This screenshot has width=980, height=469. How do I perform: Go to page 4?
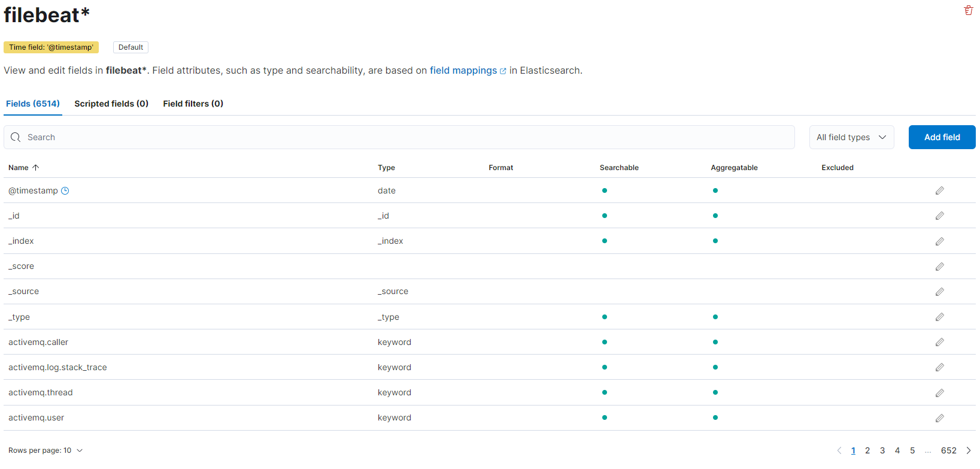click(897, 450)
